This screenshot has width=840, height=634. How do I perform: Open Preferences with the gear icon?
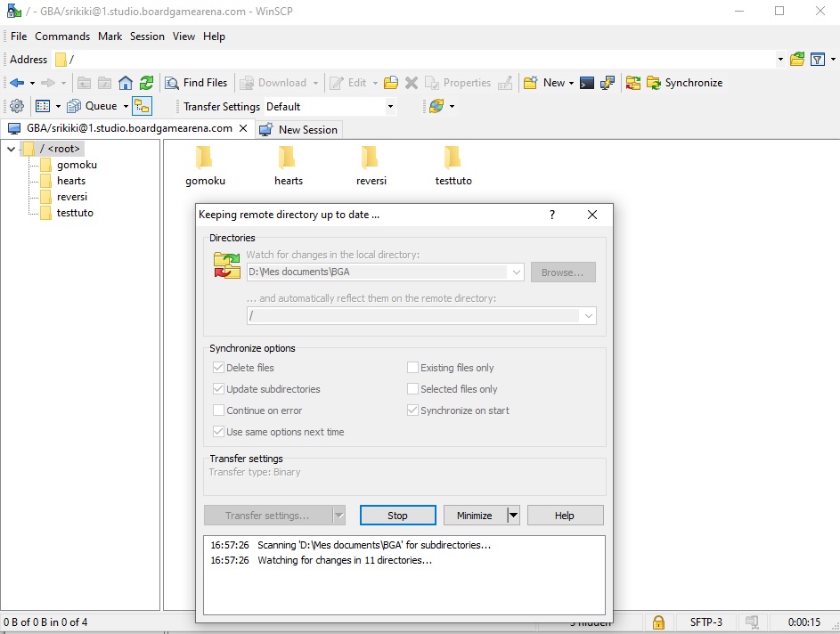click(x=17, y=106)
